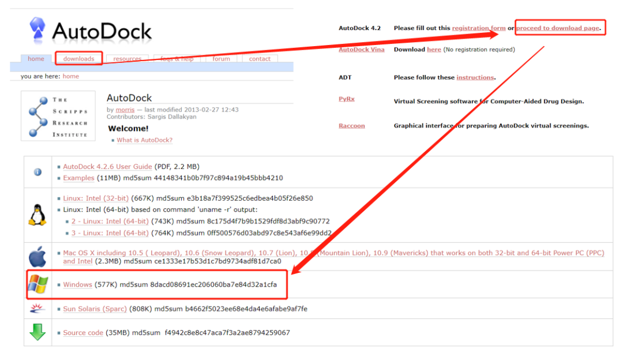Click the Welcome! heading text
The width and height of the screenshot is (623, 364).
(128, 129)
